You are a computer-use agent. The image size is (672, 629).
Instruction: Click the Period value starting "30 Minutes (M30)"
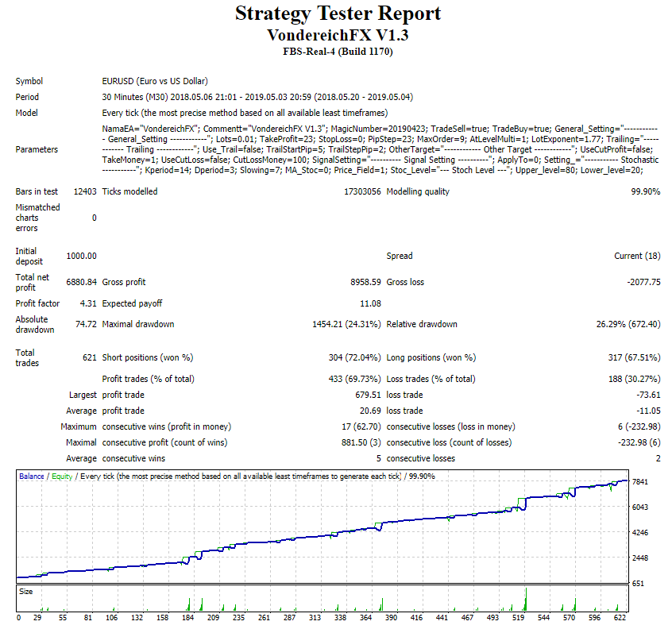[257, 97]
